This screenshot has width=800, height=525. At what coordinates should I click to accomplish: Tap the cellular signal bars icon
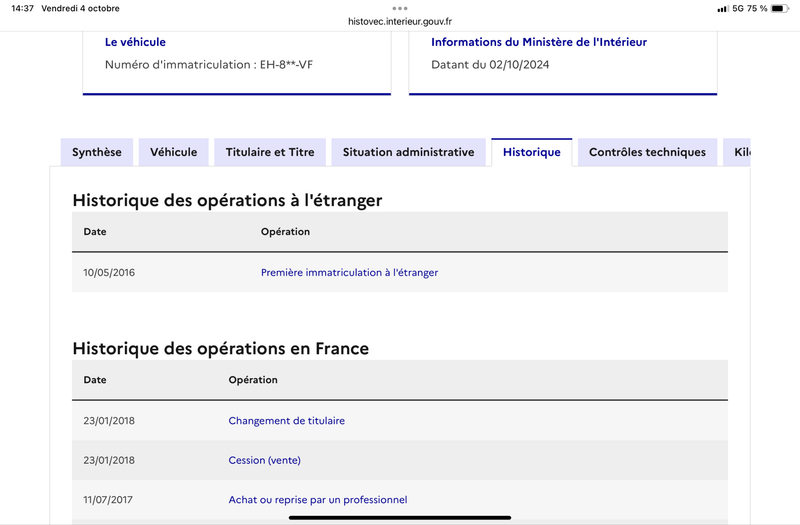[722, 9]
